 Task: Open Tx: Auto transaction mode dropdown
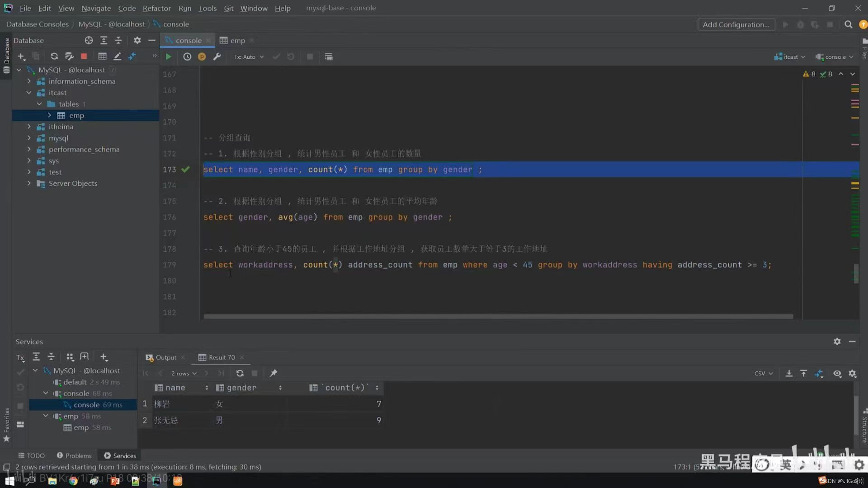click(x=249, y=57)
